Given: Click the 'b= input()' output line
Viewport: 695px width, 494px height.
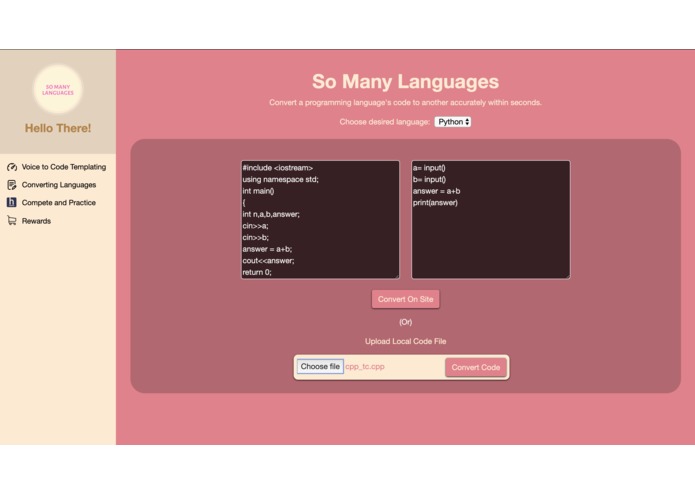Looking at the screenshot, I should [429, 179].
